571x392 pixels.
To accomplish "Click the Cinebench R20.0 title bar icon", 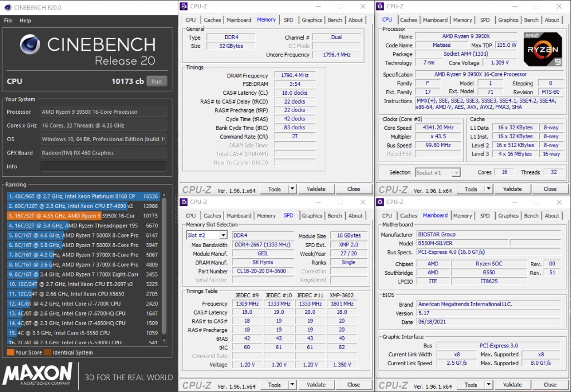I will coord(7,8).
